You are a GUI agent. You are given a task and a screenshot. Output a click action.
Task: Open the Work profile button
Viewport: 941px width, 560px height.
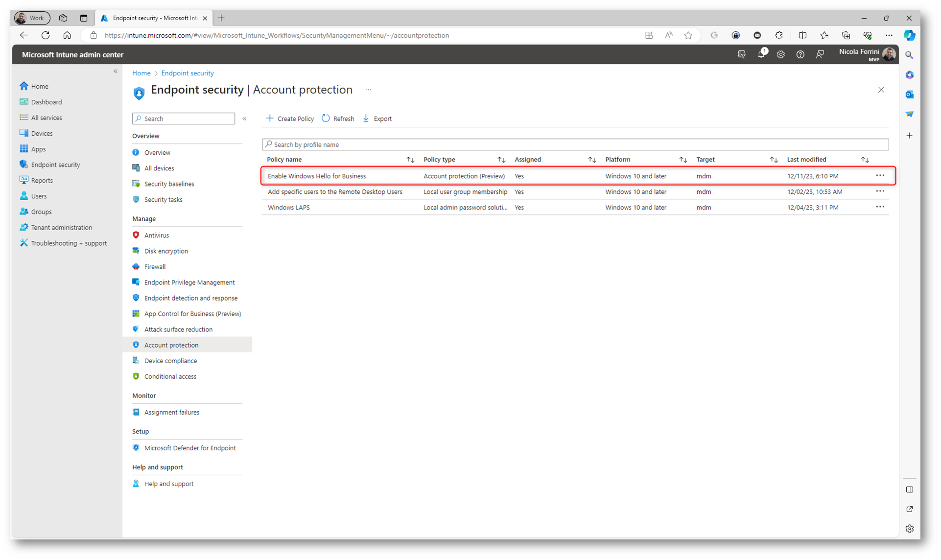32,18
